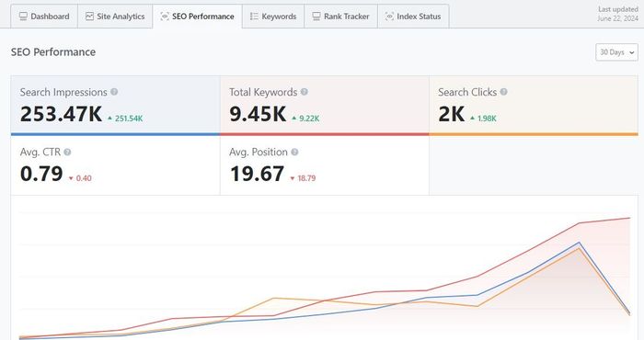Open the Index Status tab
The image size is (644, 340).
413,17
